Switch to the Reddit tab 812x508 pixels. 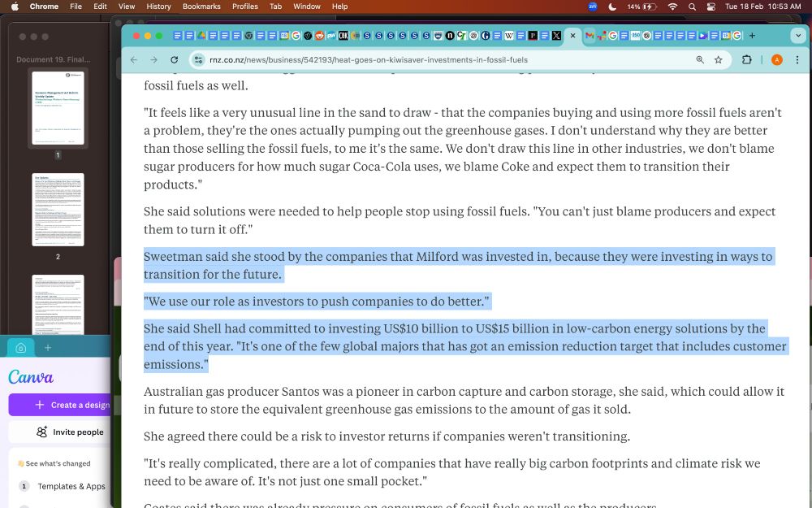(319, 35)
